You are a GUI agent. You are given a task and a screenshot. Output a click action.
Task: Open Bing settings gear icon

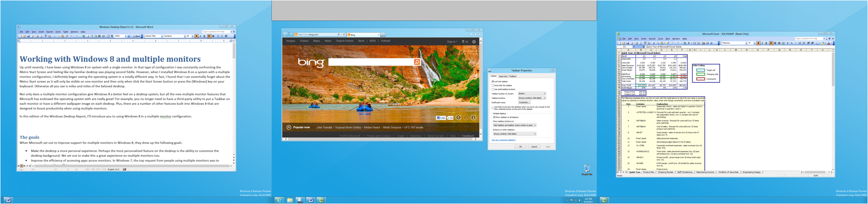(474, 42)
